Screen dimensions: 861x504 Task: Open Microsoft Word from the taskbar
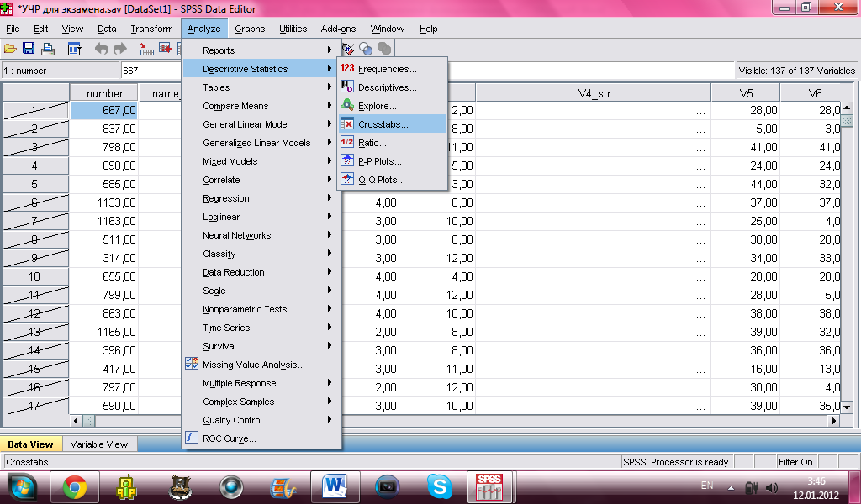[335, 487]
